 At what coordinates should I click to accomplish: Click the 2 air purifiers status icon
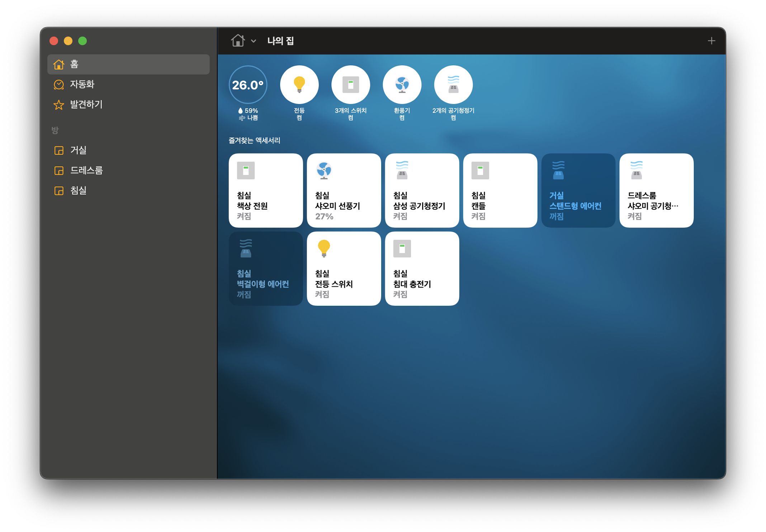[453, 85]
